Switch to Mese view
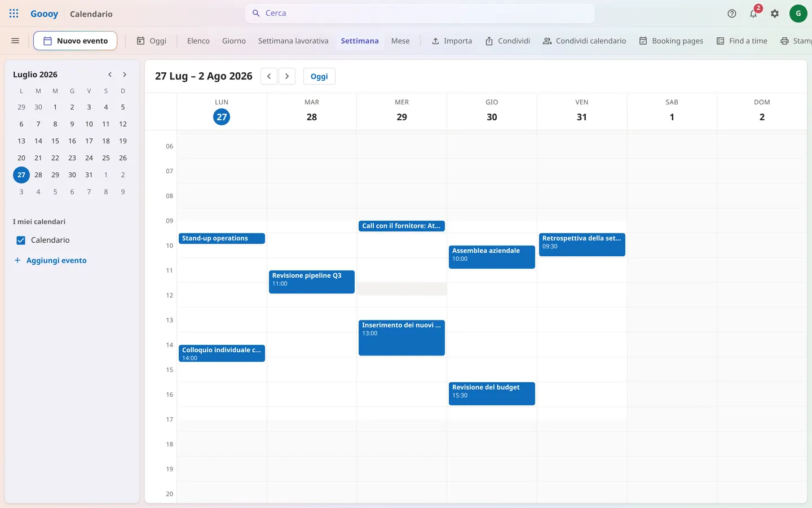The width and height of the screenshot is (812, 508). pos(400,41)
